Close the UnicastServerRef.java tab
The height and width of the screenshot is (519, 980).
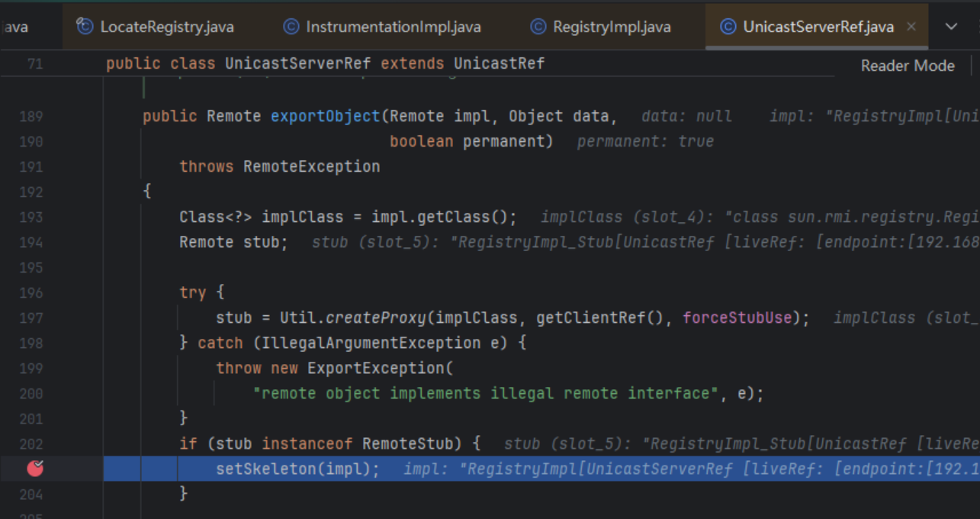911,27
